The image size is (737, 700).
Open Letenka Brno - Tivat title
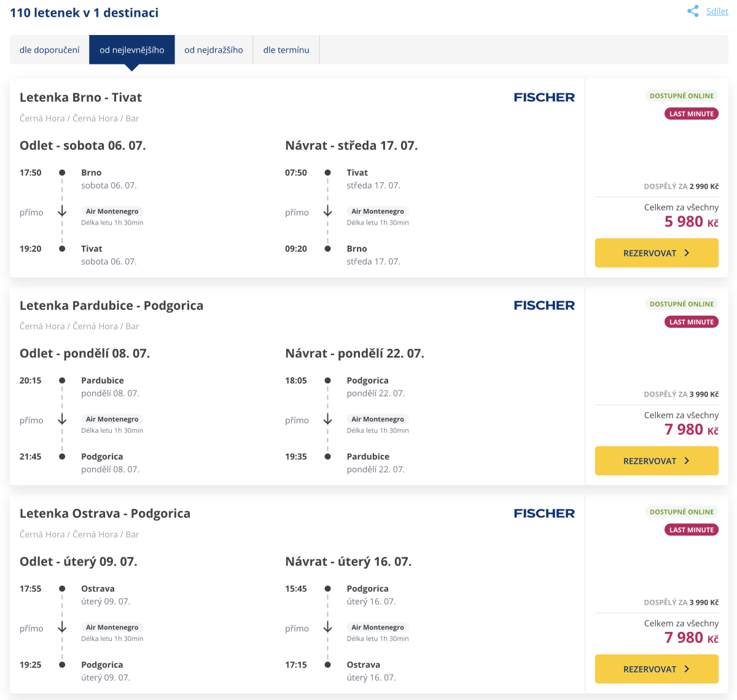pos(80,97)
